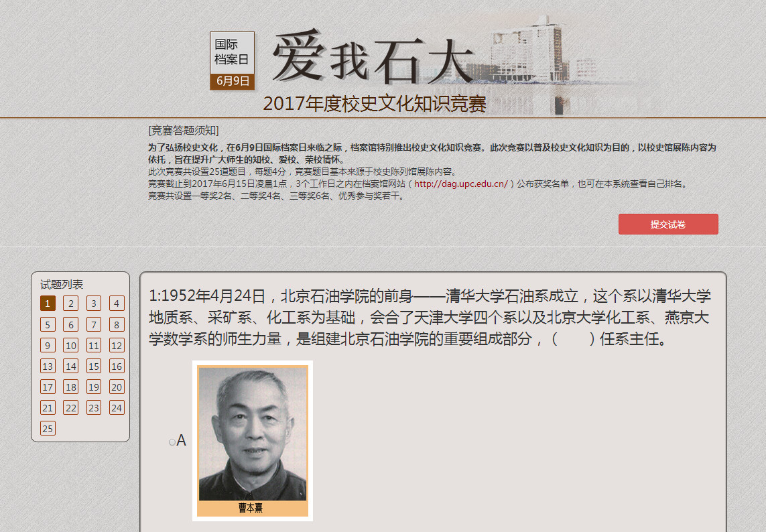Jump to question 2

point(70,304)
